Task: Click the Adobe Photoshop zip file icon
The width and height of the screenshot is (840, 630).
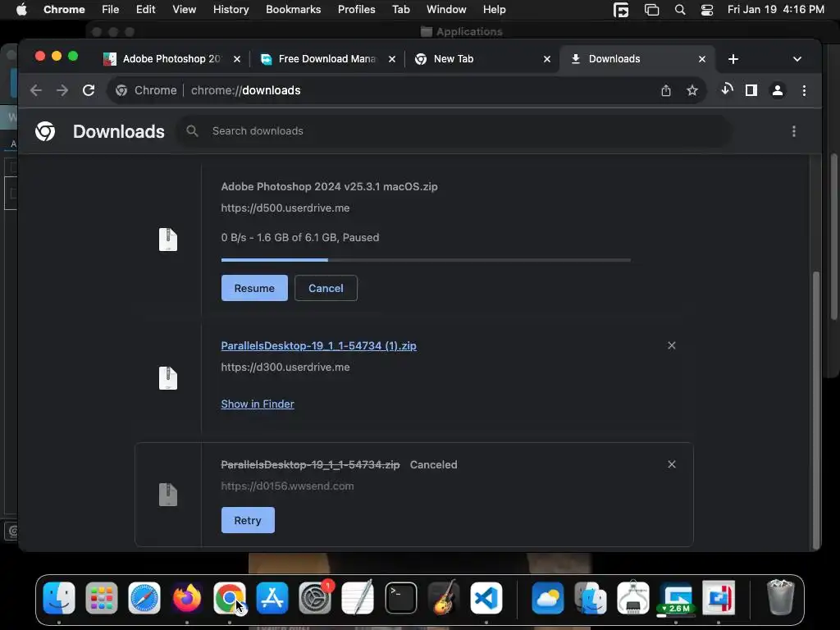Action: [x=168, y=240]
